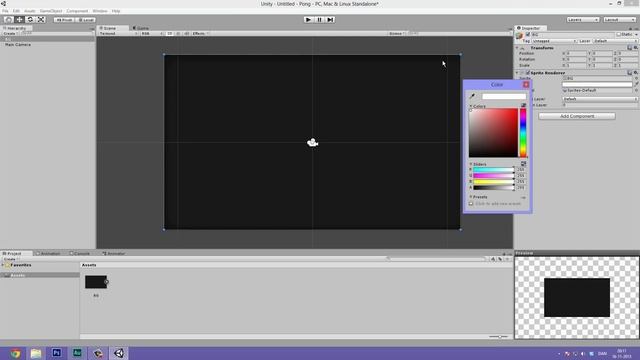Switch to the Animation tab
This screenshot has width=640, height=360.
pos(49,253)
